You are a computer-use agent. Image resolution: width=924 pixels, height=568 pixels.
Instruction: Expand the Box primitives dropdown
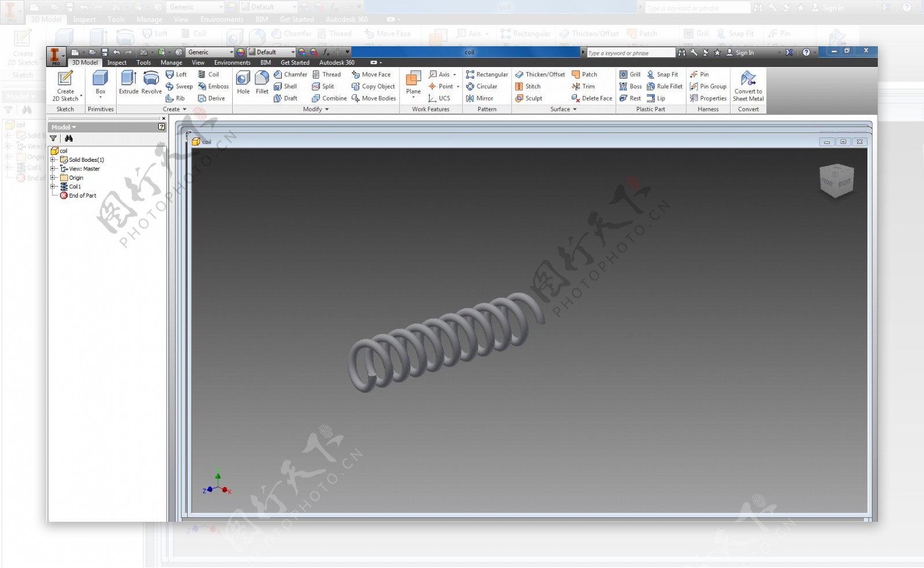point(100,97)
